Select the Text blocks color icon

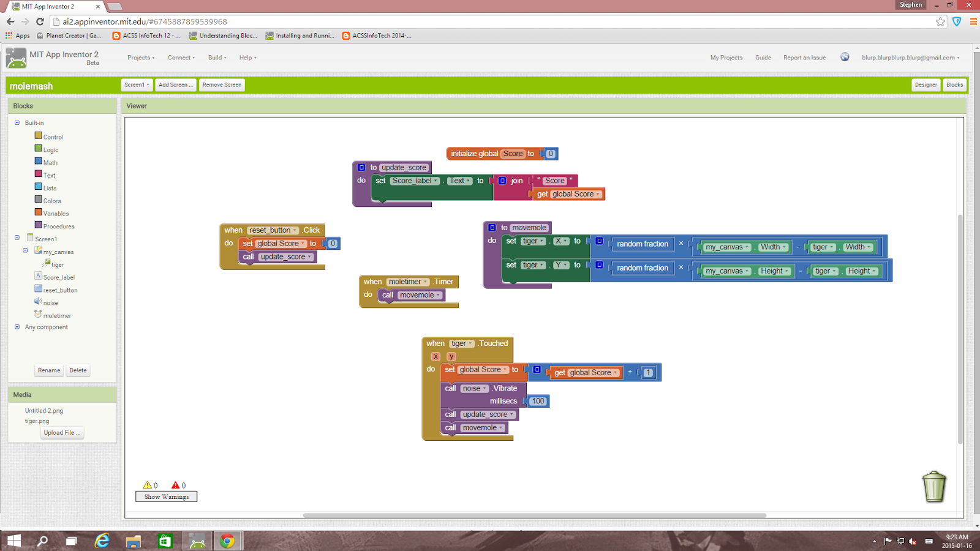pos(39,174)
